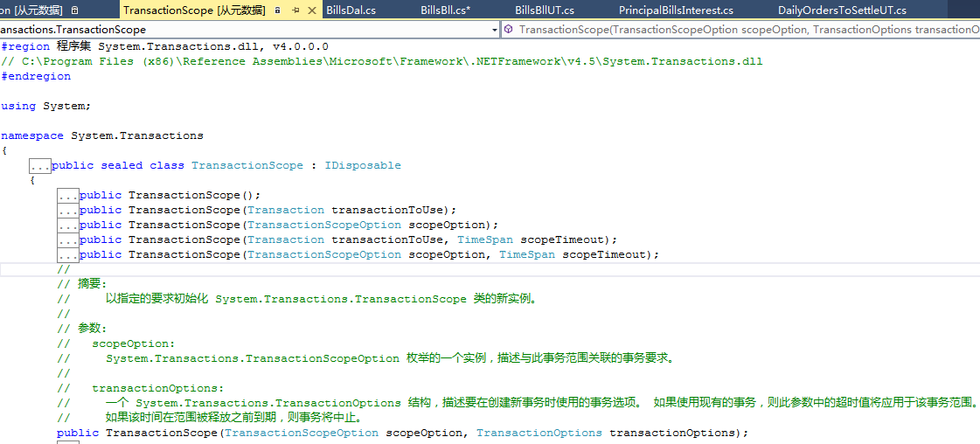Click TransactionScope class name in declaration

coord(247,165)
